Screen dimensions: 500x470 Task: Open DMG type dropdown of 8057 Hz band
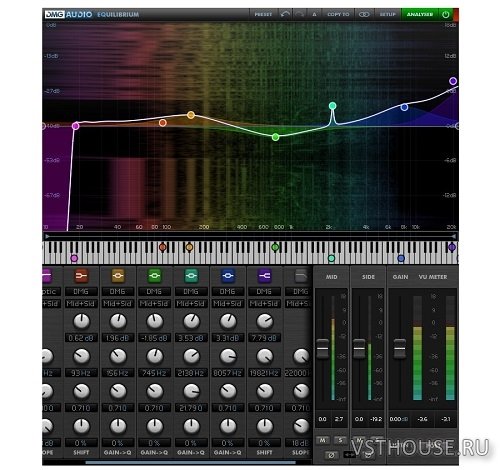(x=228, y=292)
